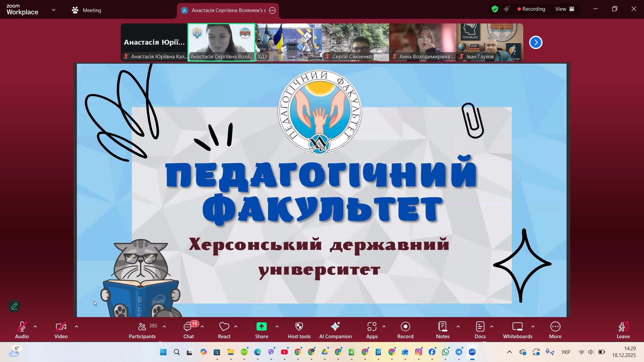Expand the Notes options caret
Screen dimensions: 644x362
pyautogui.click(x=458, y=326)
